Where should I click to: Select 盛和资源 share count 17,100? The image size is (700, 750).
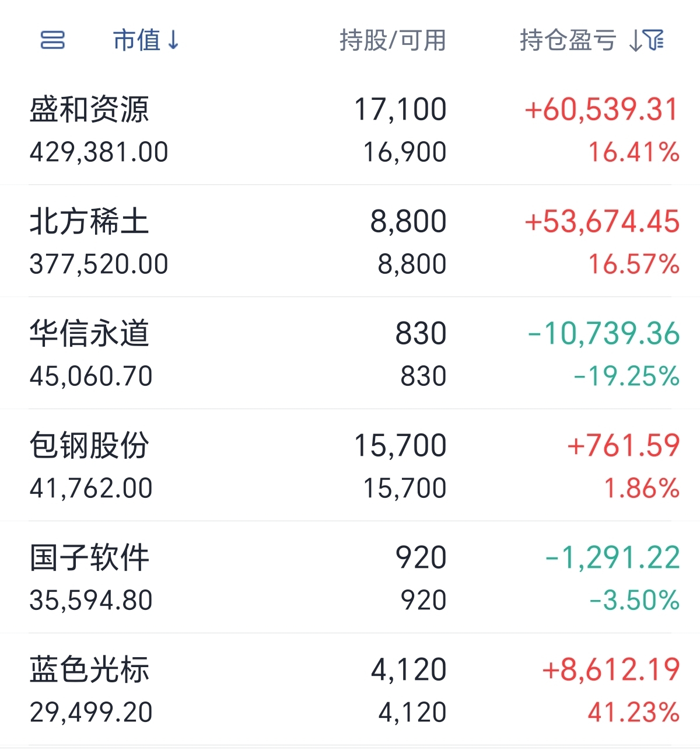[x=400, y=110]
